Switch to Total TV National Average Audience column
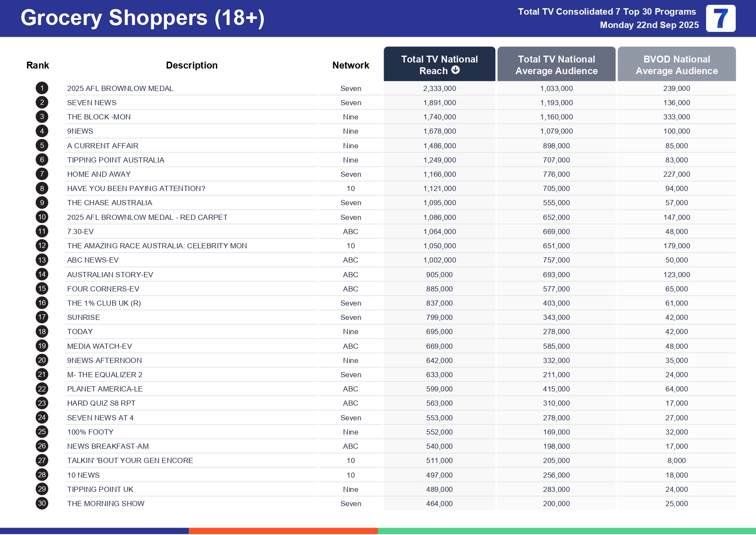 click(556, 65)
